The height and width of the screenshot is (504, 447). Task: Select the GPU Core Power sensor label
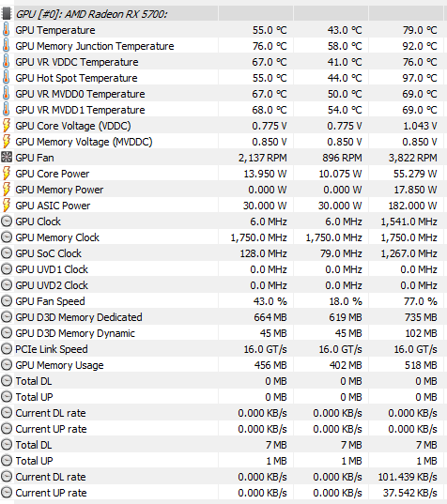[x=52, y=174]
